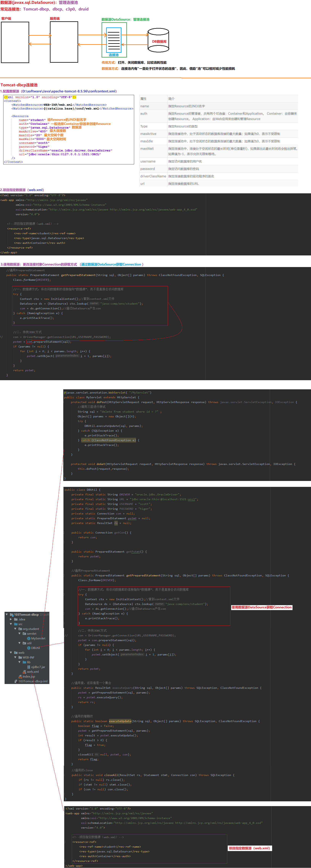Expand the .idea folder

11,619
